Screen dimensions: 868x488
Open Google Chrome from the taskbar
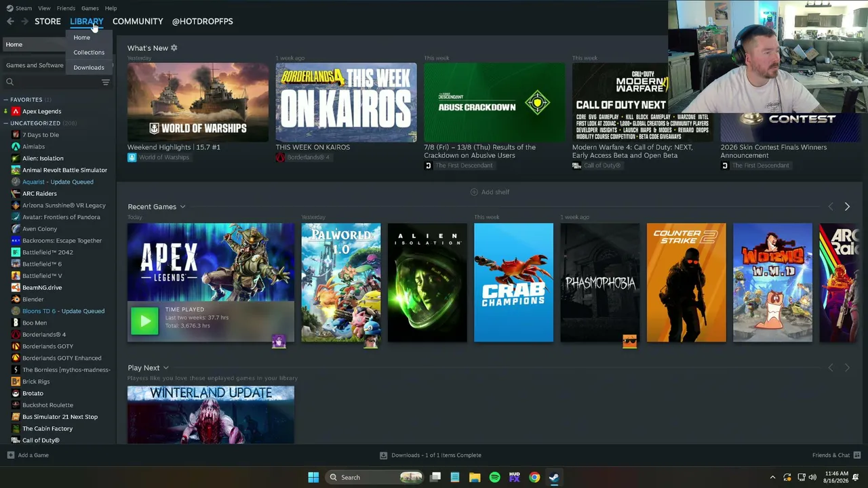(534, 477)
